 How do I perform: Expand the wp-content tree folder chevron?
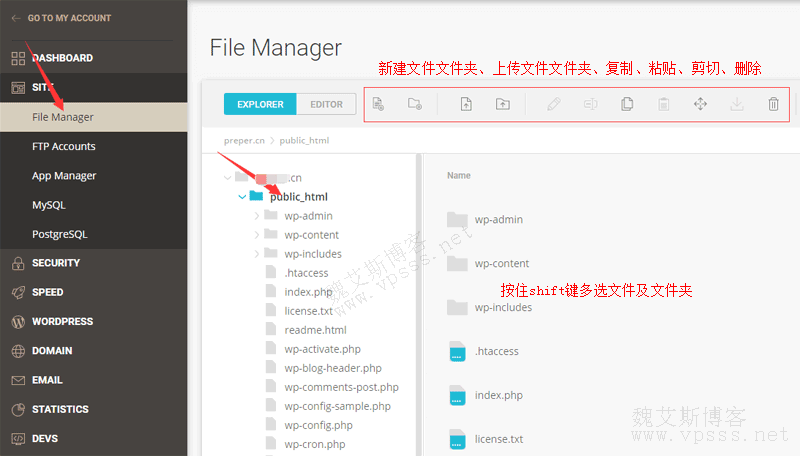pyautogui.click(x=257, y=235)
